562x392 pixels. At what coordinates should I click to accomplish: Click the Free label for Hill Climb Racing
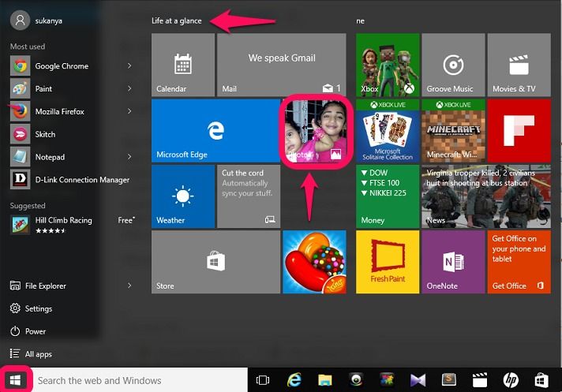(126, 220)
